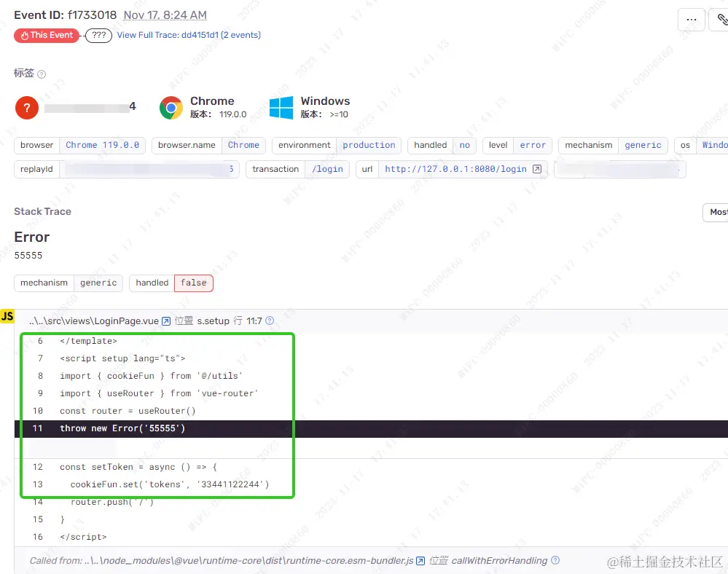Click help icon after callWithErrorHandling
728x574 pixels.
tap(555, 561)
